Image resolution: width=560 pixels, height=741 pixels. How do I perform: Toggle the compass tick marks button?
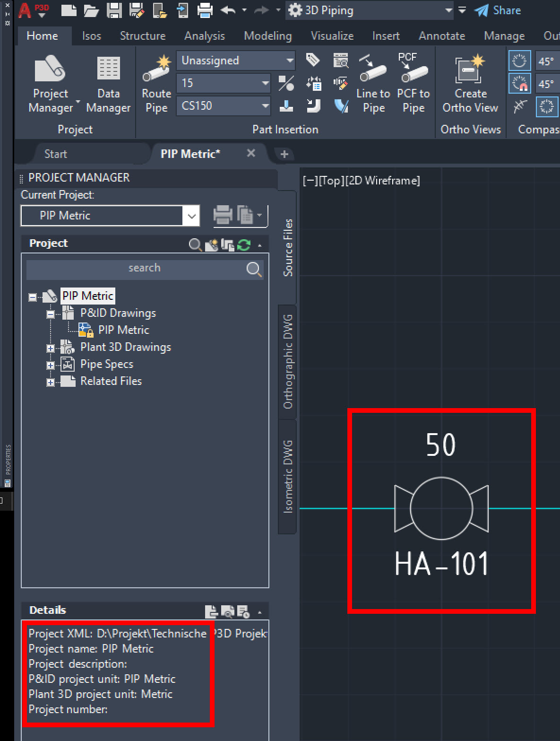[x=519, y=106]
